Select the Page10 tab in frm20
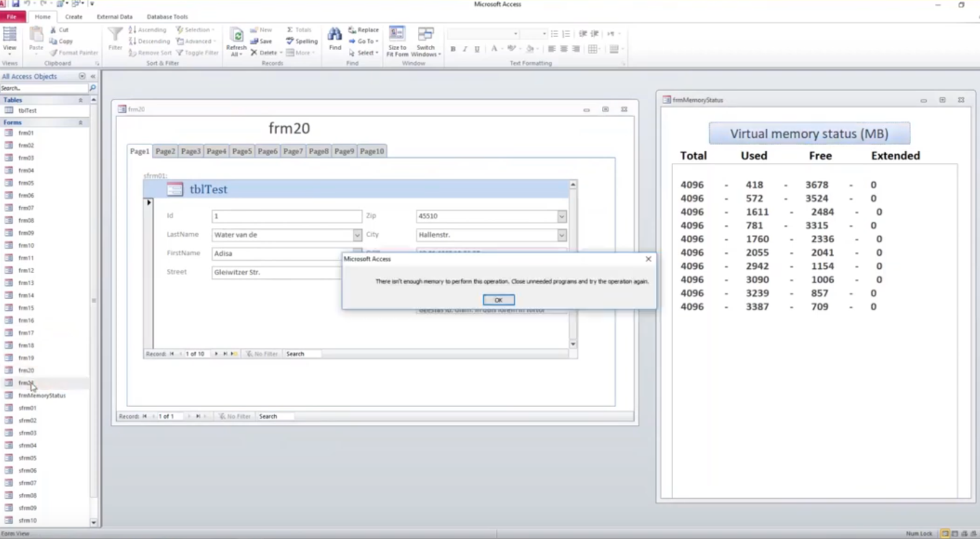Image resolution: width=980 pixels, height=539 pixels. point(372,151)
